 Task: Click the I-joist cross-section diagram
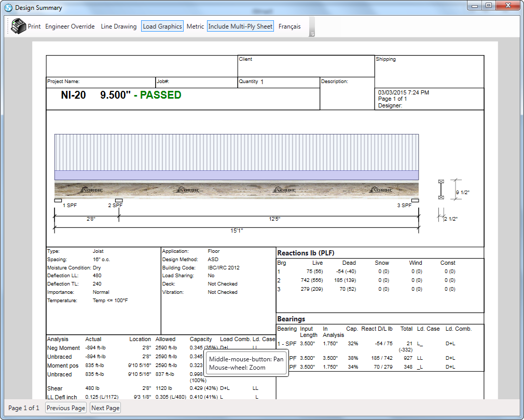click(441, 189)
